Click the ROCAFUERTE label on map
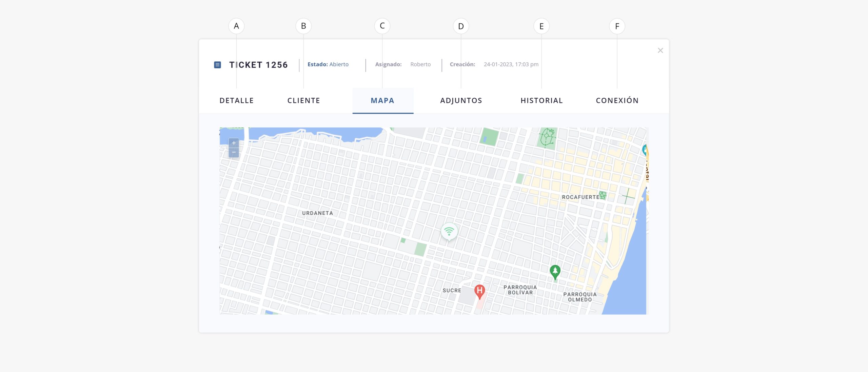 point(580,197)
